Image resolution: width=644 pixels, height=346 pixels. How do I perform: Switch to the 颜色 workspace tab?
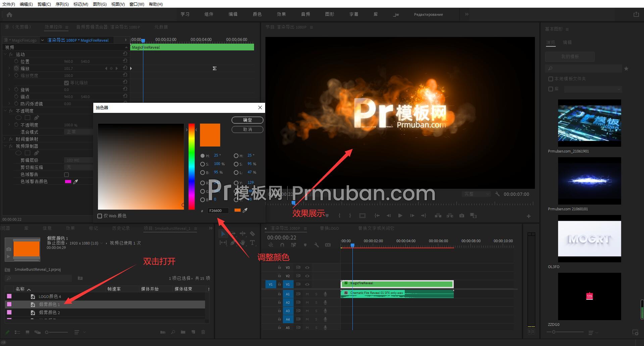[x=257, y=14]
